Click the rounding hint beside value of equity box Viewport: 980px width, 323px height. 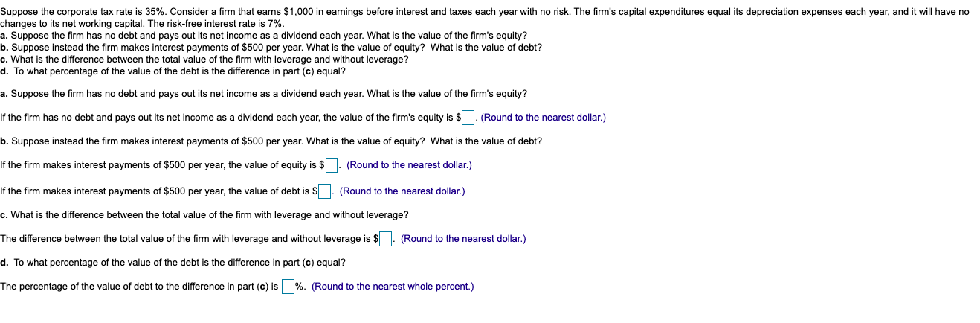point(409,165)
